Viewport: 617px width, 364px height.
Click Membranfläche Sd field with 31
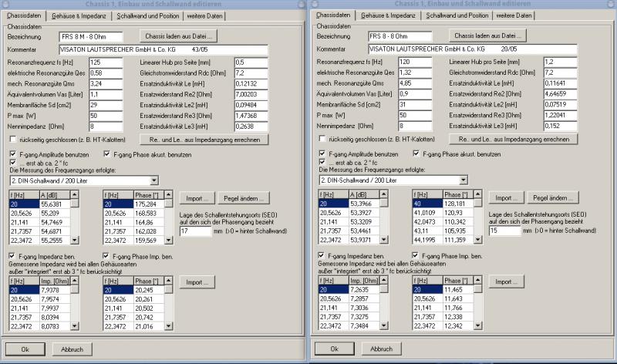click(415, 105)
